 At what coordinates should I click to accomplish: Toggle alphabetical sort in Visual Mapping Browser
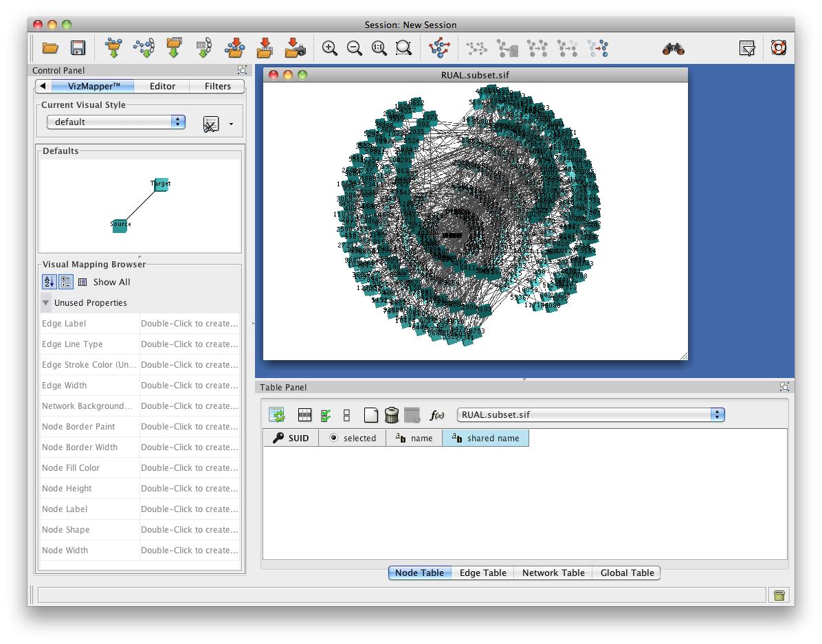point(49,282)
